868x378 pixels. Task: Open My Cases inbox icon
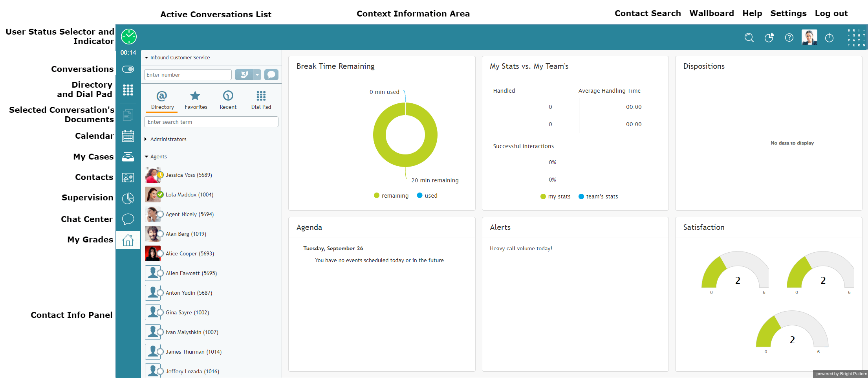pyautogui.click(x=128, y=157)
